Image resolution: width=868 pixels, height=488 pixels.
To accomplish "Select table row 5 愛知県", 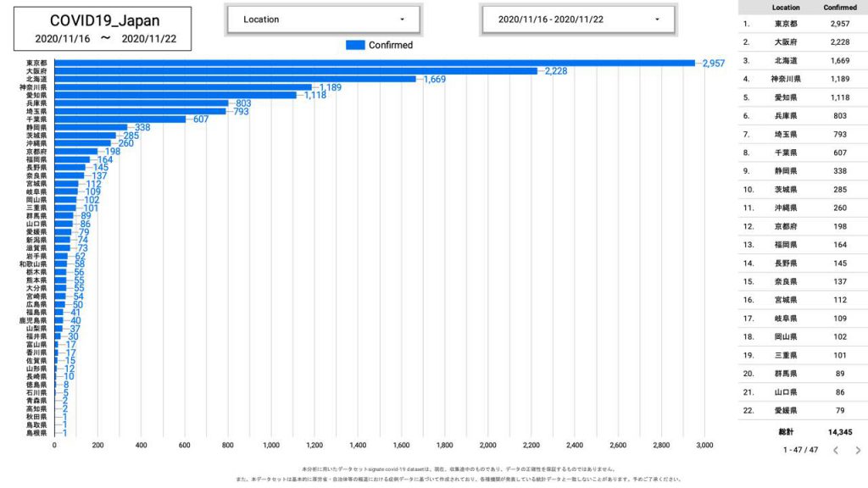I will click(801, 97).
